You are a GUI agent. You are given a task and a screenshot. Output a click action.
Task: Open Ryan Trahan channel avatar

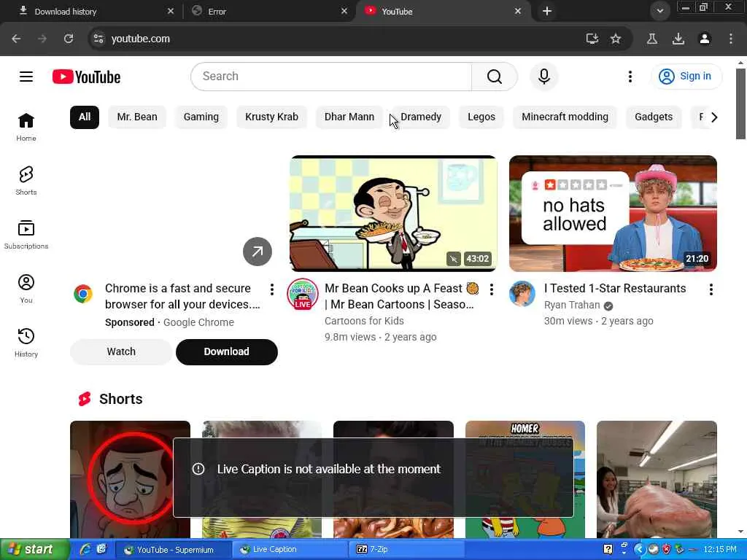[x=522, y=294]
